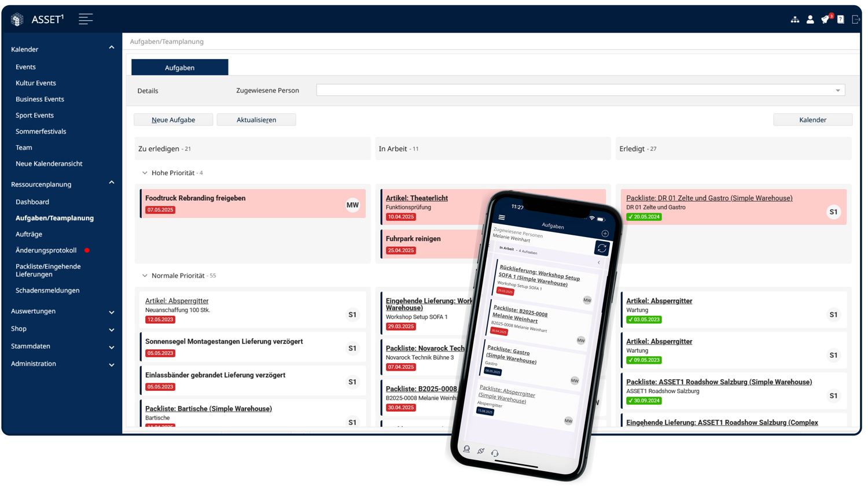This screenshot has width=868, height=488.
Task: Open Events in the sidebar
Action: click(25, 67)
